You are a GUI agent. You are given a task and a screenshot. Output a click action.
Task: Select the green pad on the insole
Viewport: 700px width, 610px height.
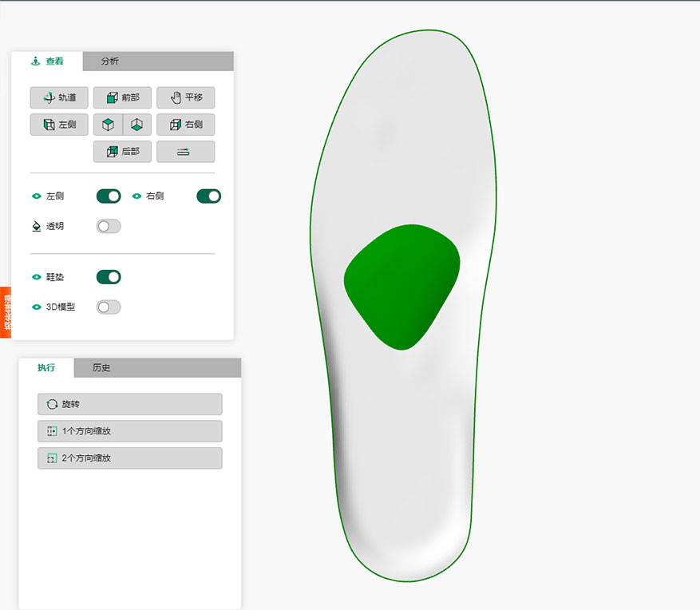point(402,285)
